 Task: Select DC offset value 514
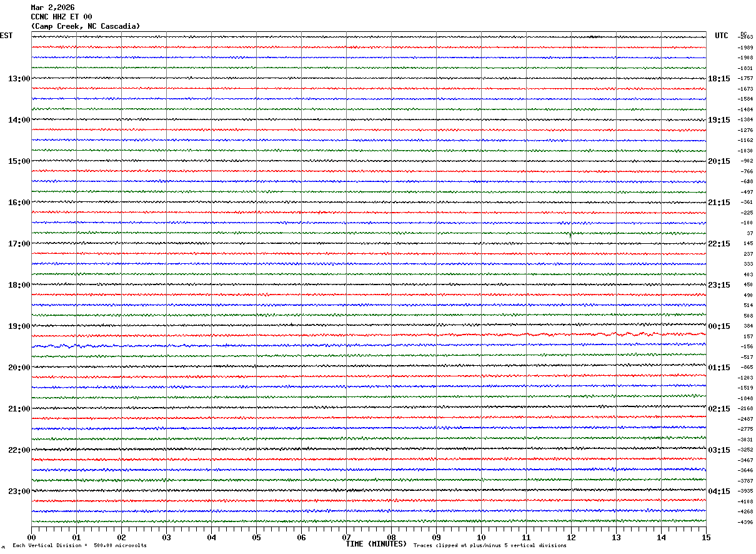click(749, 305)
